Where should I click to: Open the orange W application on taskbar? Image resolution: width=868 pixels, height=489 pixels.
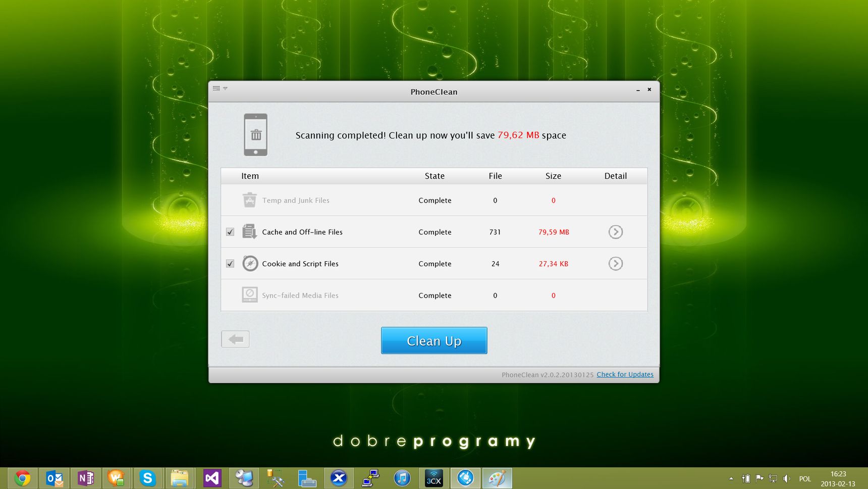pyautogui.click(x=117, y=478)
